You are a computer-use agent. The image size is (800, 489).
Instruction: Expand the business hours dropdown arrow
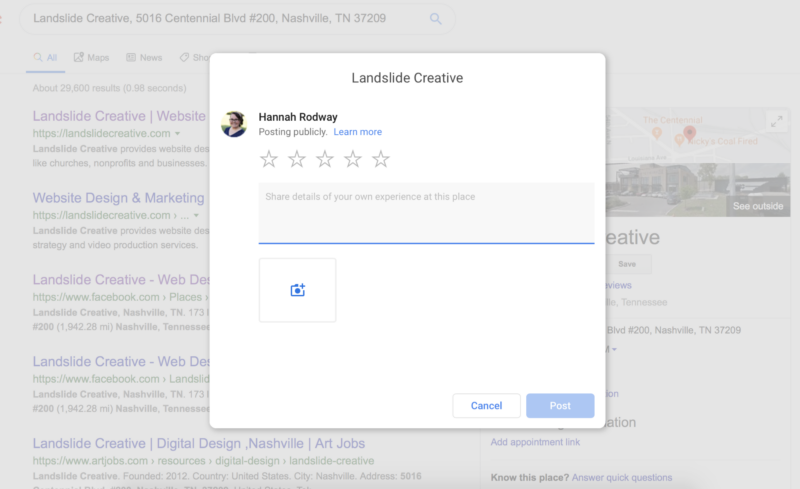614,350
